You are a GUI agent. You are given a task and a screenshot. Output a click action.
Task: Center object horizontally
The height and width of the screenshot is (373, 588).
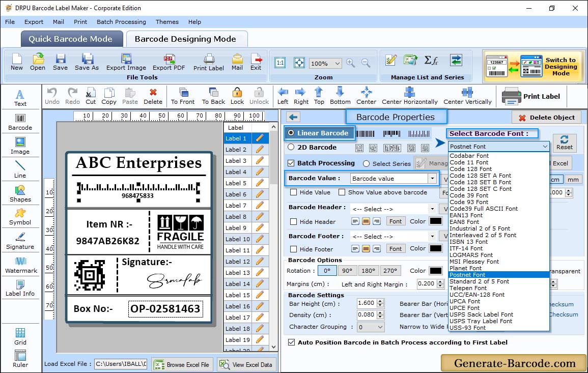coord(409,96)
